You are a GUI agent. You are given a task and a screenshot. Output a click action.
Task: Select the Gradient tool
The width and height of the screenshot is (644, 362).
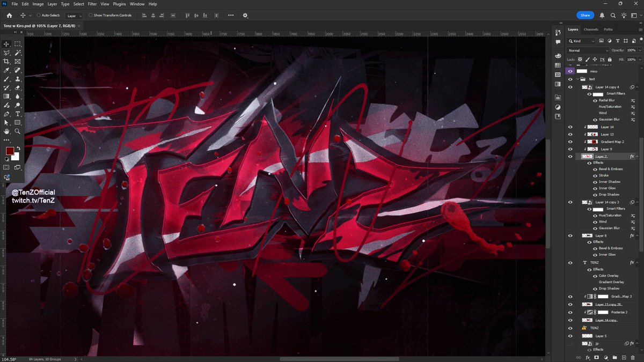point(6,96)
